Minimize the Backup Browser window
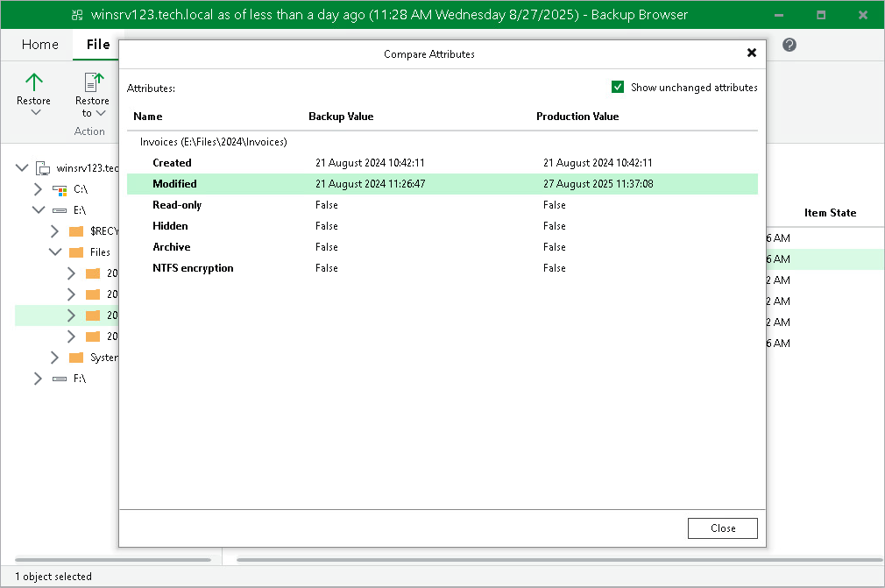The height and width of the screenshot is (588, 885). point(779,15)
